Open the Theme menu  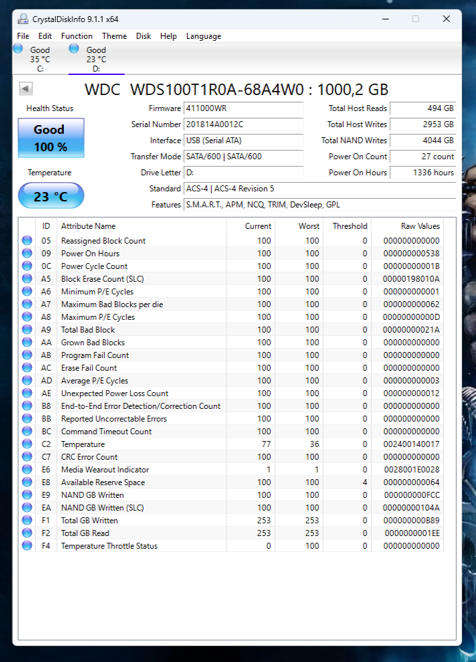click(x=114, y=36)
